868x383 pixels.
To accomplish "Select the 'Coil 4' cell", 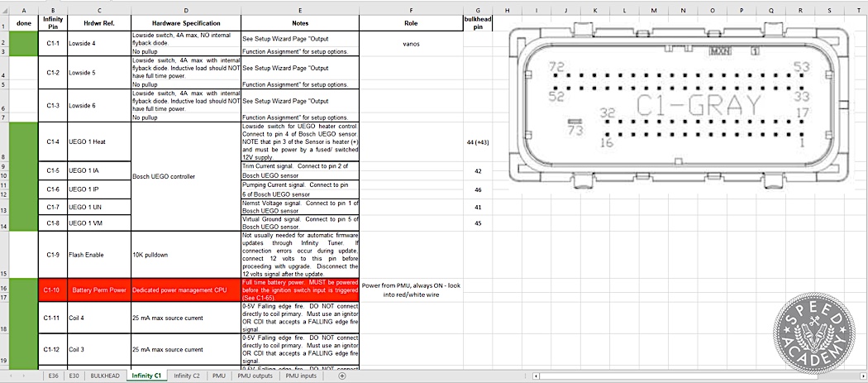I will click(x=99, y=318).
